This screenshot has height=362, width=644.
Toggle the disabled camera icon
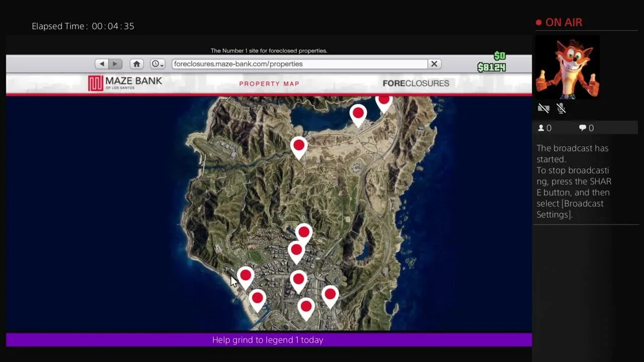click(x=543, y=108)
